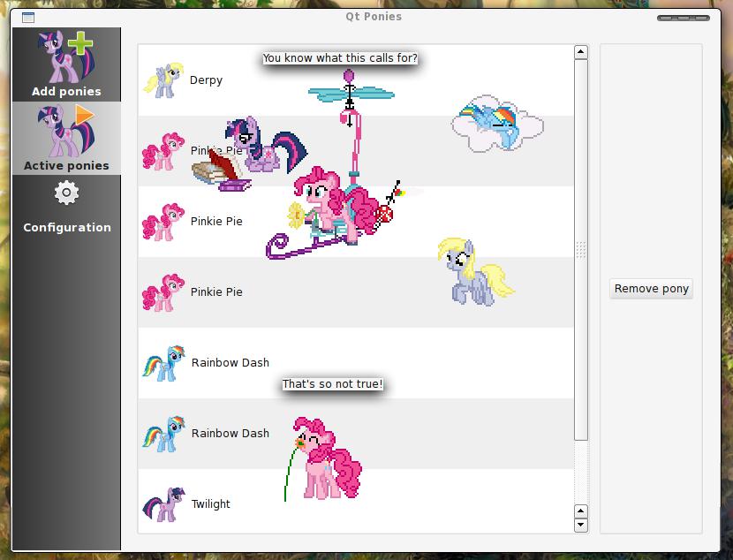733x560 pixels.
Task: Select the Twilight row label
Action: (x=211, y=503)
